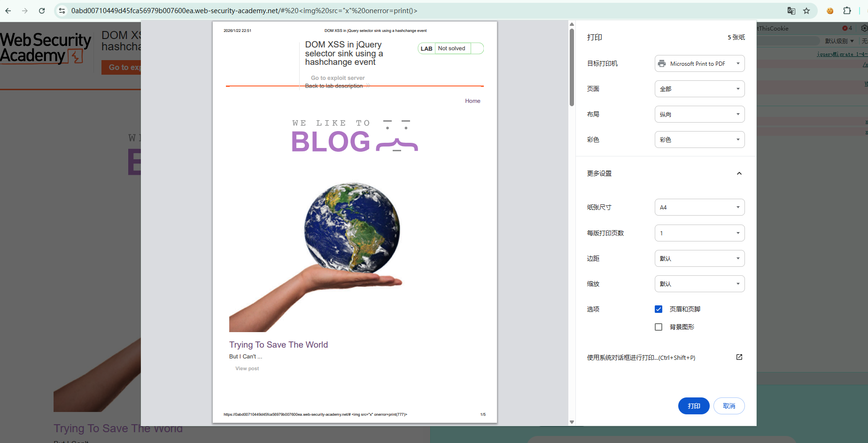868x443 pixels.
Task: Click the Google Translate icon in the address bar
Action: pos(791,11)
